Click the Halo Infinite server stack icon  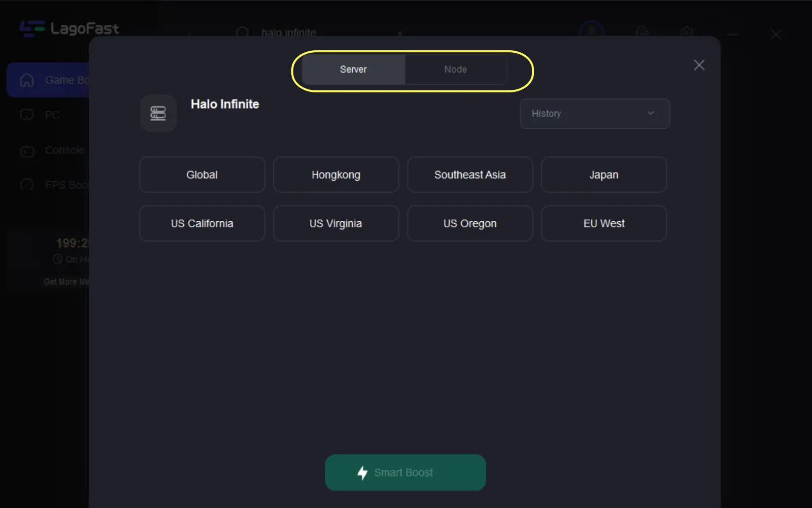click(x=158, y=113)
